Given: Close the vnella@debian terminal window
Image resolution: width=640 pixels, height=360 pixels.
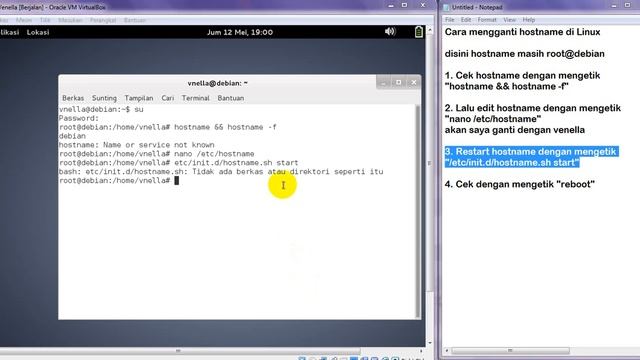Looking at the screenshot, I should tap(413, 82).
